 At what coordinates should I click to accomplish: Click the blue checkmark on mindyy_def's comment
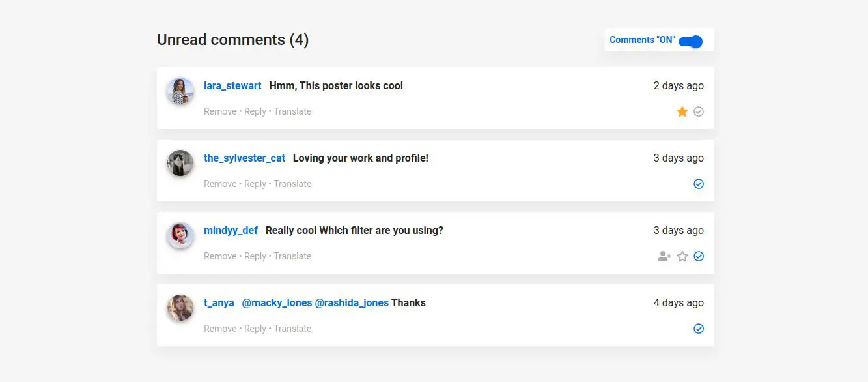[x=699, y=257]
